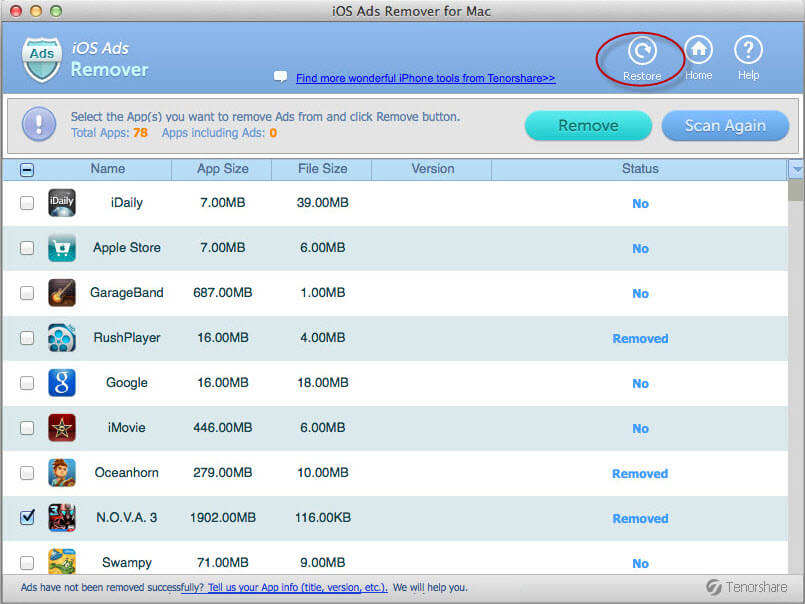Image resolution: width=805 pixels, height=604 pixels.
Task: Select the iMovie star icon
Action: point(62,428)
